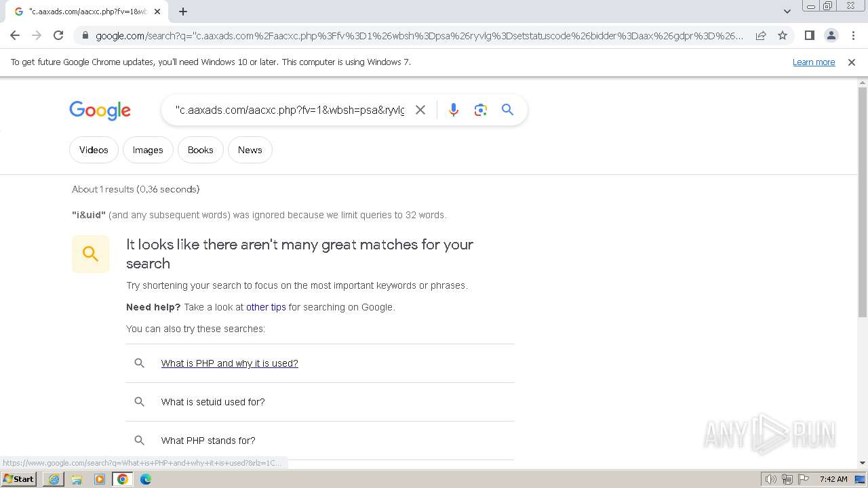Switch to the Books filter
868x488 pixels.
[200, 150]
